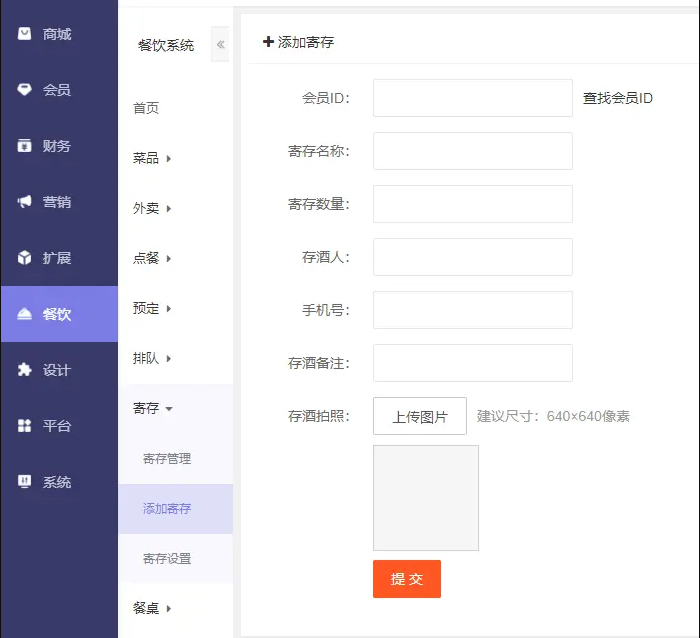
Task: Collapse the 寄存 menu group
Action: click(x=152, y=408)
